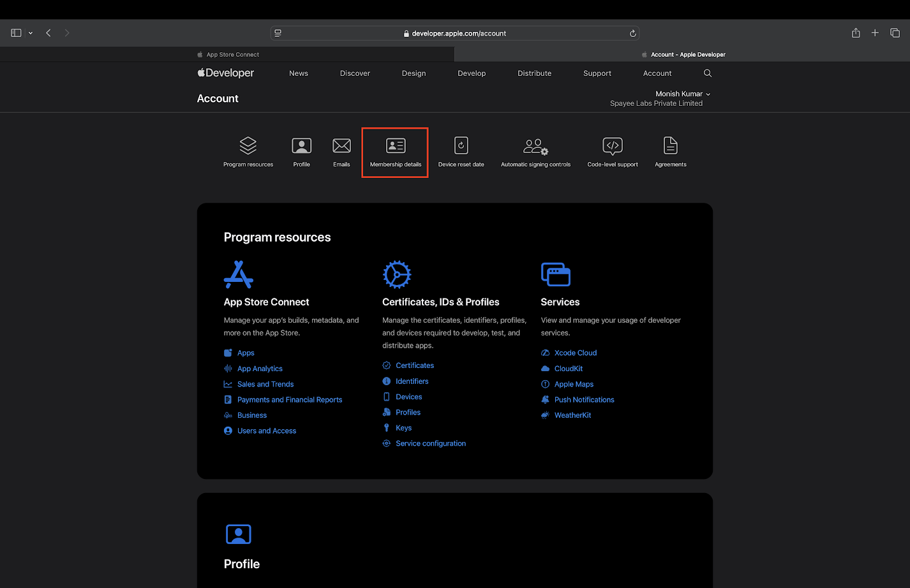Open the Xcode Cloud link
Viewport: 910px width, 588px height.
tap(575, 353)
